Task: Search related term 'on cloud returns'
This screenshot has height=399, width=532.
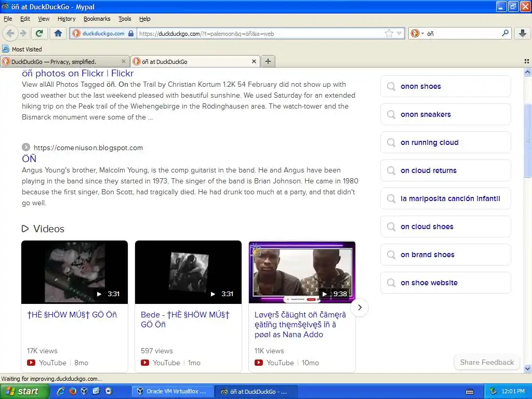Action: (x=445, y=170)
